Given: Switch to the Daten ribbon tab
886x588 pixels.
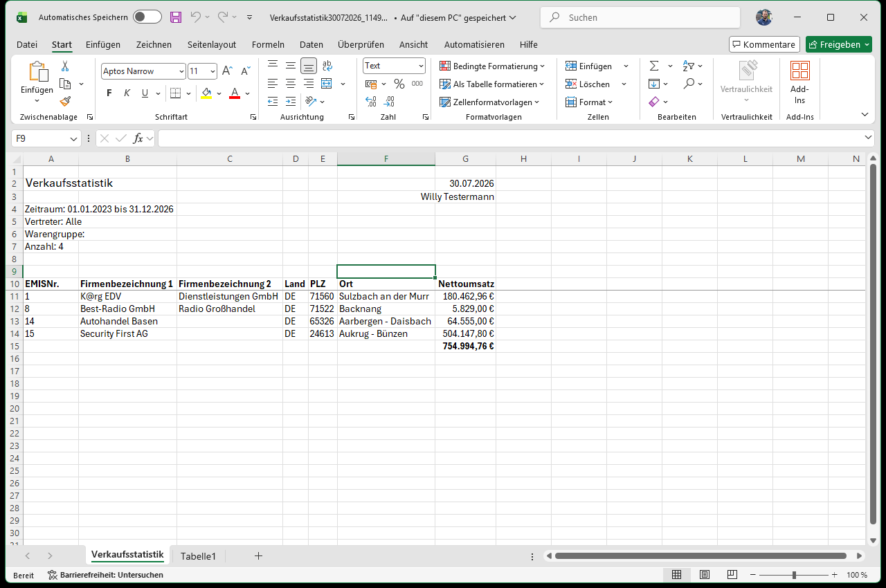Looking at the screenshot, I should 311,44.
